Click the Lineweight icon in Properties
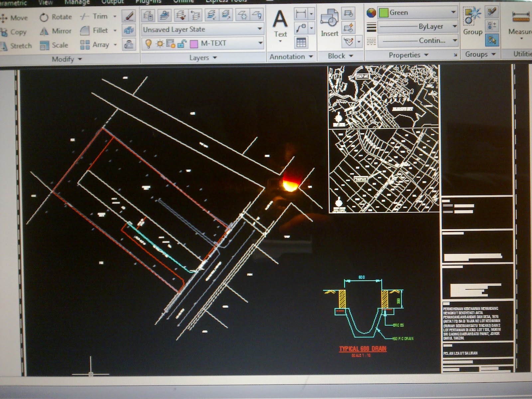 point(371,27)
